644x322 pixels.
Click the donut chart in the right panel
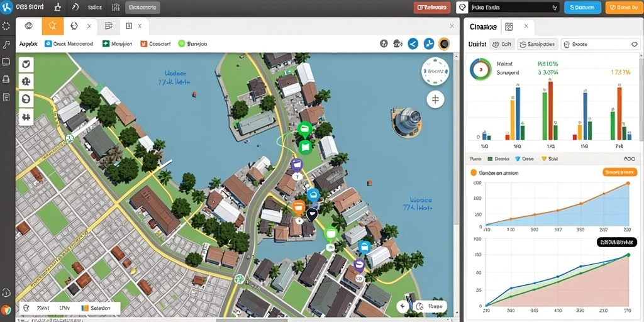480,69
